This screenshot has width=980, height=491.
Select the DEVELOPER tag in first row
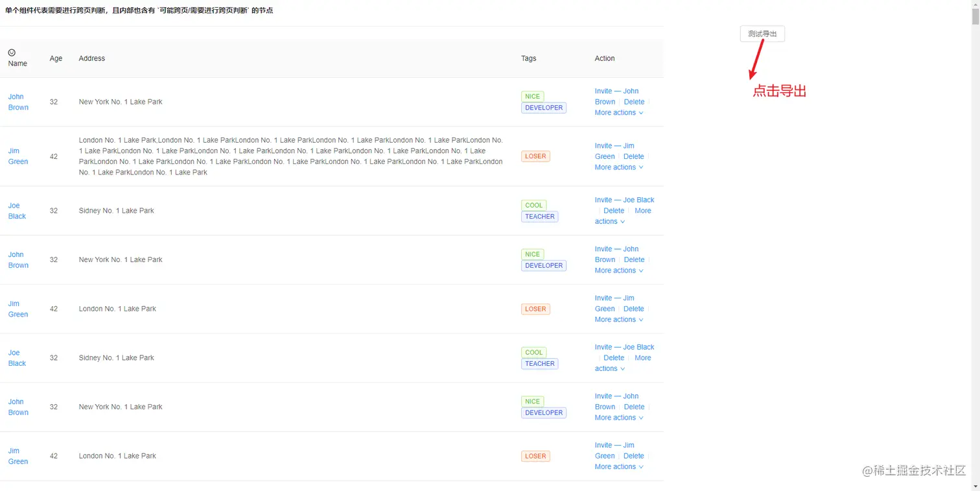[543, 108]
